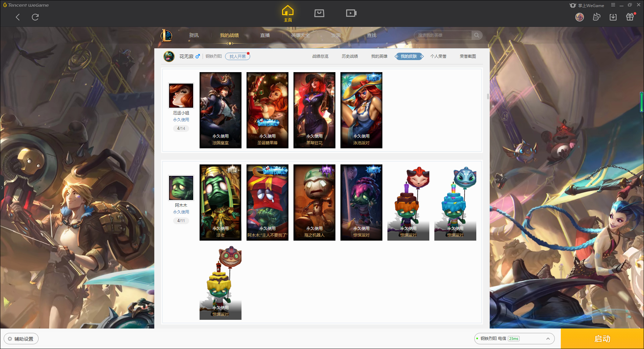Select the 我的皮肤 sub-tab
The image size is (644, 349).
(x=409, y=56)
